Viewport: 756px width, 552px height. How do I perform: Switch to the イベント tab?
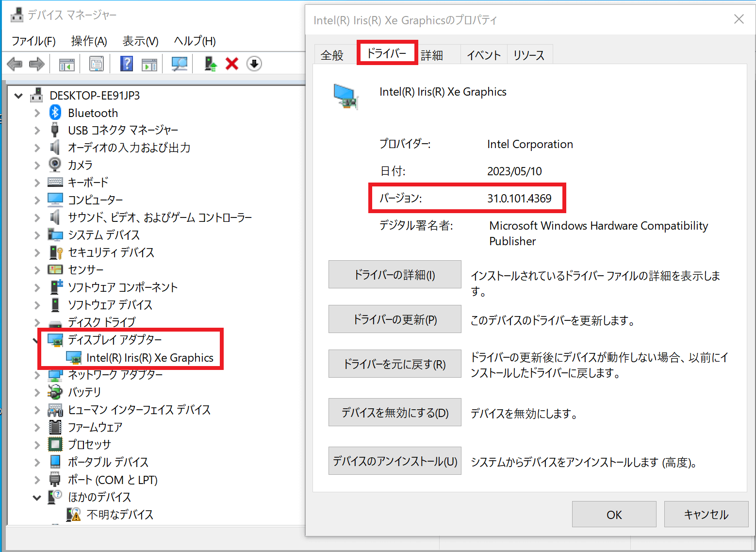tap(484, 55)
